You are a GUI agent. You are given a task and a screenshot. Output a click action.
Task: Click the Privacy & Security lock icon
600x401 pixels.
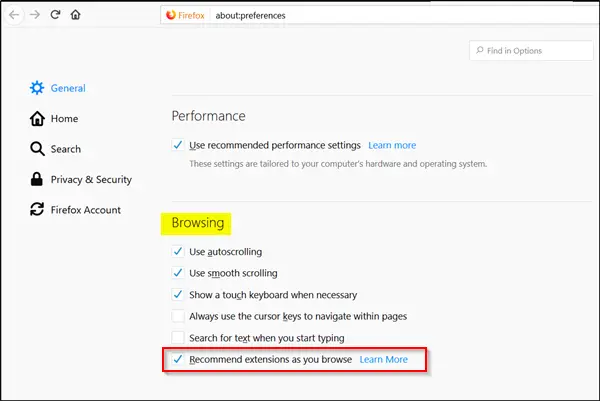pyautogui.click(x=38, y=180)
